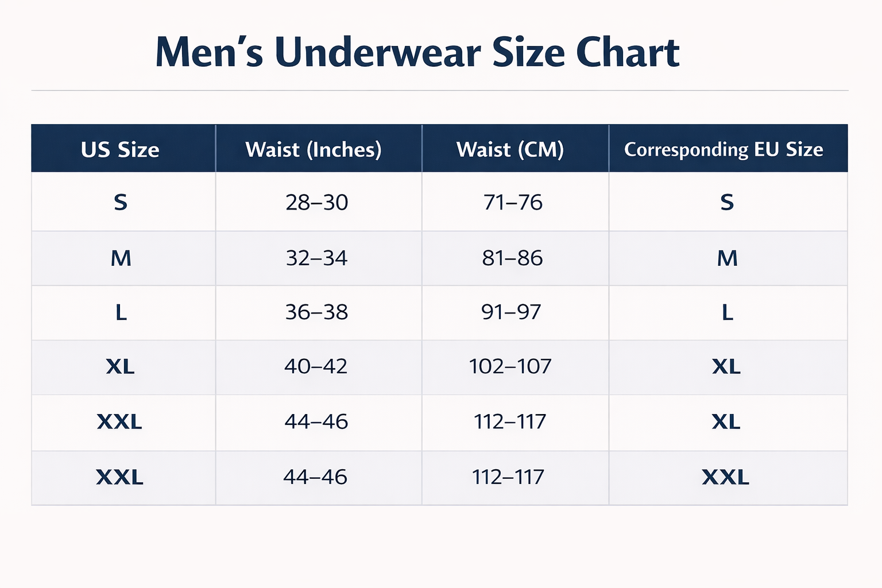
Task: Select the M cell under EU Size
Action: (x=727, y=258)
